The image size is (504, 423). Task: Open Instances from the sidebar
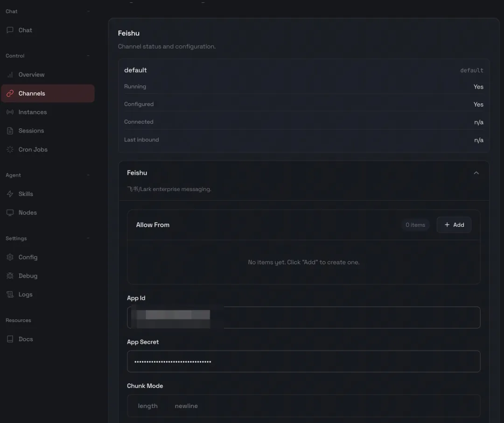pyautogui.click(x=48, y=112)
